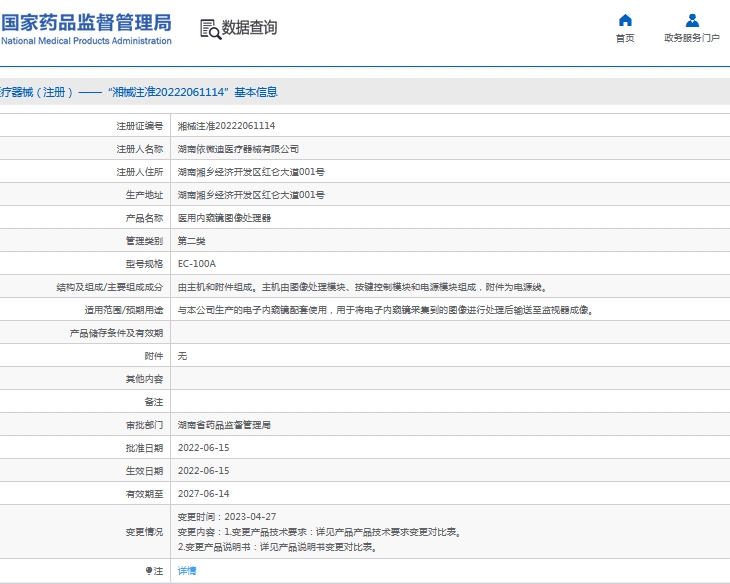Click the 数据查询 heading text

coord(249,27)
